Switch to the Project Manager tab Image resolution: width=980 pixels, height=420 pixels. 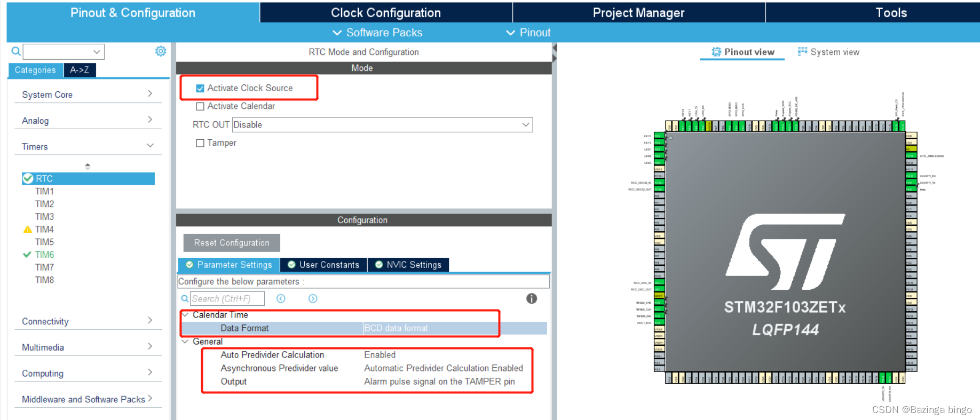click(x=639, y=12)
